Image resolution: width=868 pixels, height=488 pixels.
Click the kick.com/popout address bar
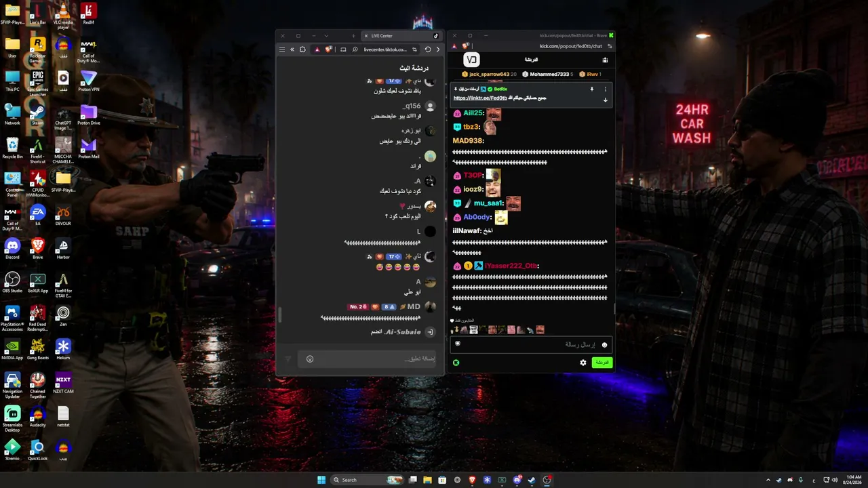click(572, 46)
